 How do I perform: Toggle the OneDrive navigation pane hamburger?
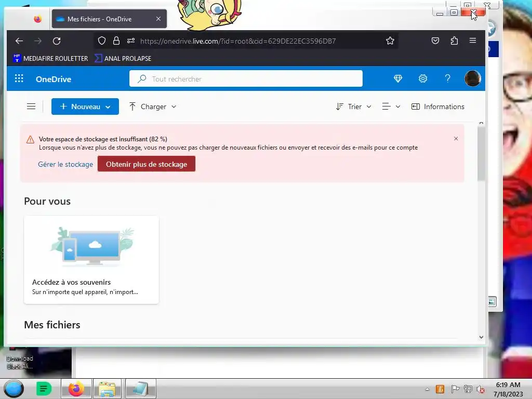pyautogui.click(x=31, y=107)
